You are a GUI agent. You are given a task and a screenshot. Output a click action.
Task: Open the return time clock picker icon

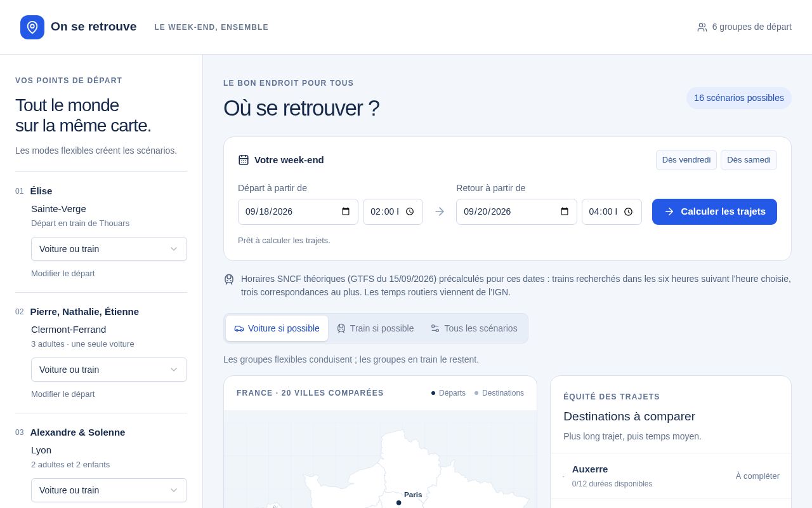click(628, 211)
